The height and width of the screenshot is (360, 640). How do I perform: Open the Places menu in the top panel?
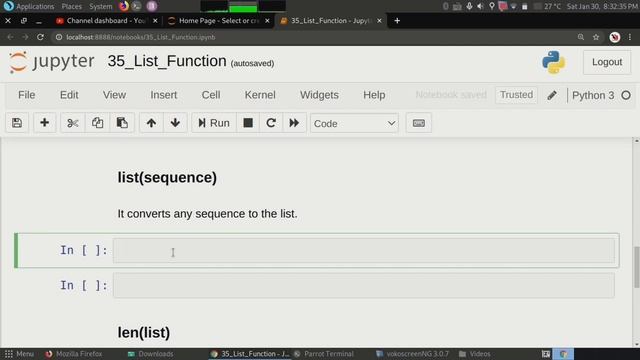point(71,7)
